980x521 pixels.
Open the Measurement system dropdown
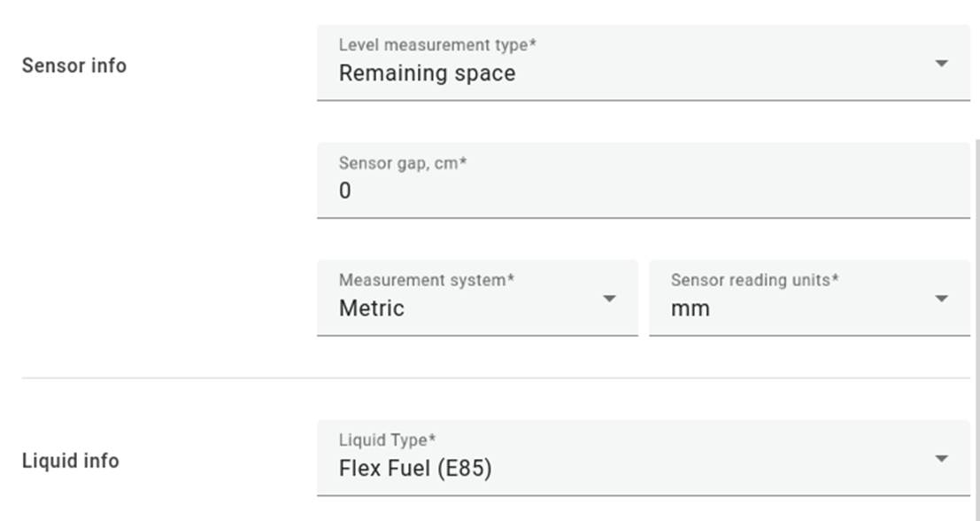coord(476,299)
